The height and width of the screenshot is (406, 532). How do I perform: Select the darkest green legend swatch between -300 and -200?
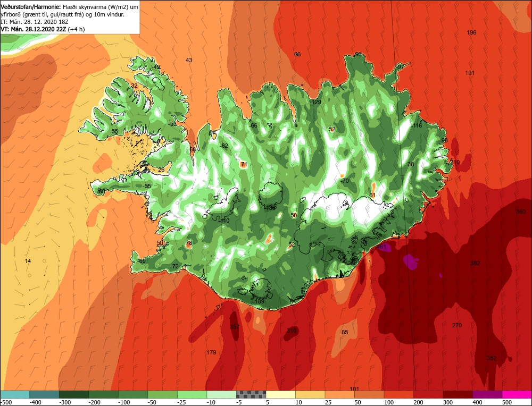73,394
